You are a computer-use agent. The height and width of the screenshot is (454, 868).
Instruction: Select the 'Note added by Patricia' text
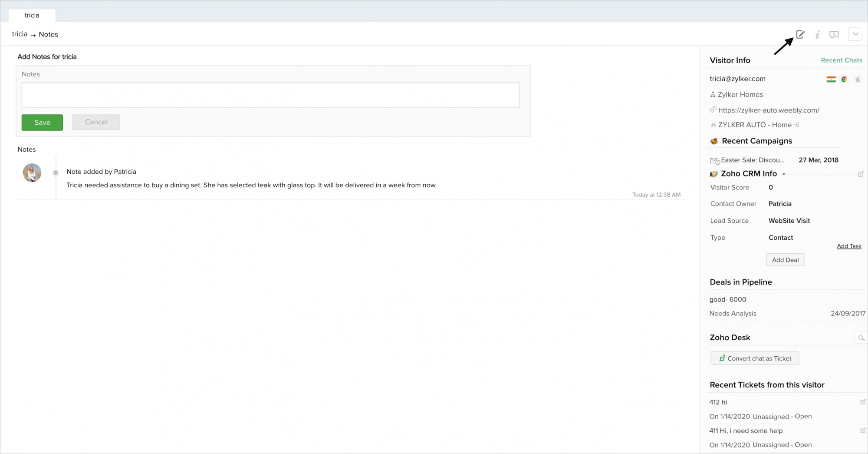pyautogui.click(x=101, y=172)
